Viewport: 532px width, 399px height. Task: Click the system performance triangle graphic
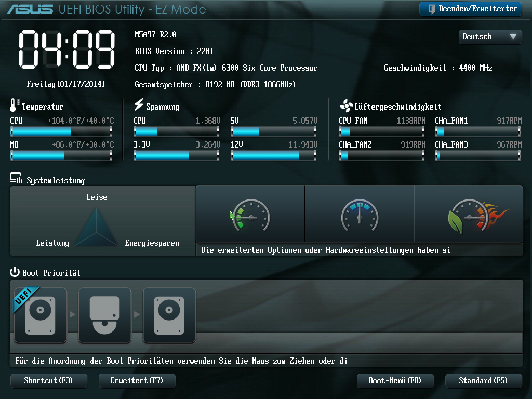coord(96,227)
